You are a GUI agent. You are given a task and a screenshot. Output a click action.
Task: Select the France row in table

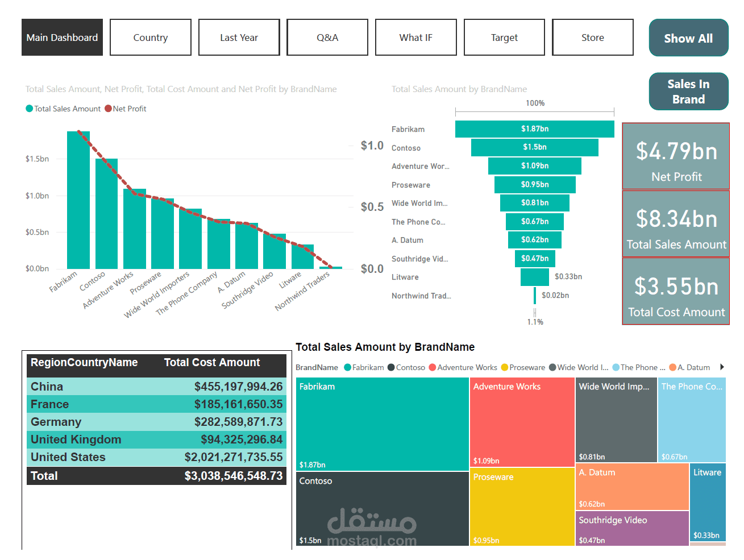(x=156, y=404)
